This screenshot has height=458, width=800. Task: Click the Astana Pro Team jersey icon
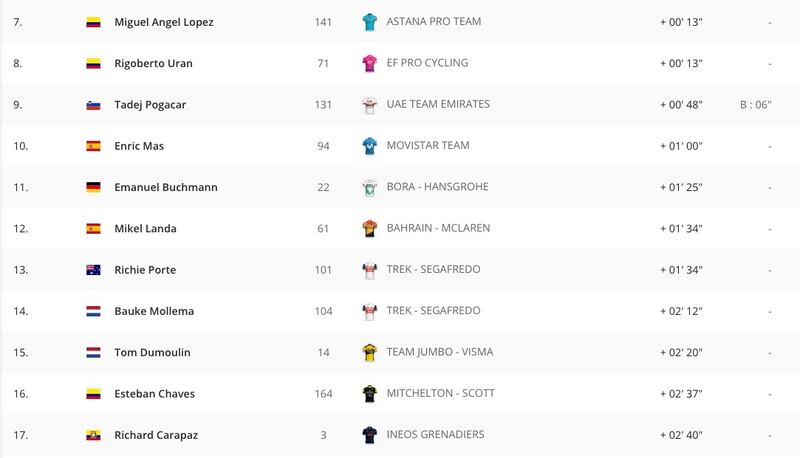[369, 22]
